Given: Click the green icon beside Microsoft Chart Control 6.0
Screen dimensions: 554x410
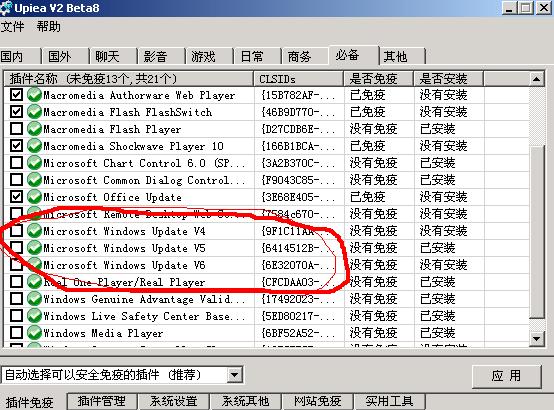Looking at the screenshot, I should pos(34,163).
